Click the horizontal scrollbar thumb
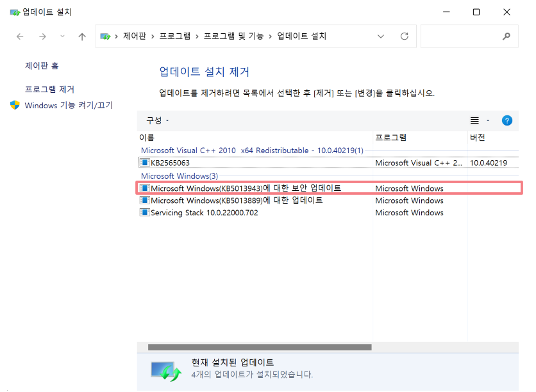The image size is (536, 392). point(260,347)
